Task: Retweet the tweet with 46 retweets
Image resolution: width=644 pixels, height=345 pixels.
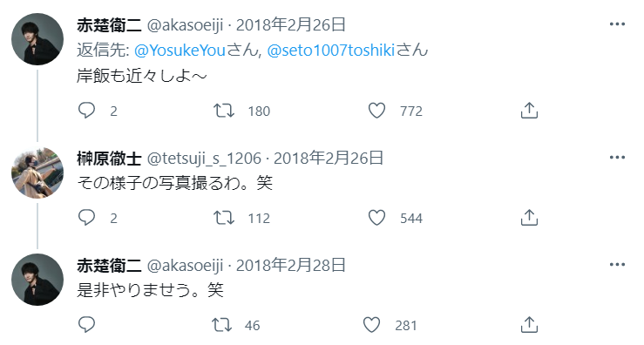Action: 221,325
